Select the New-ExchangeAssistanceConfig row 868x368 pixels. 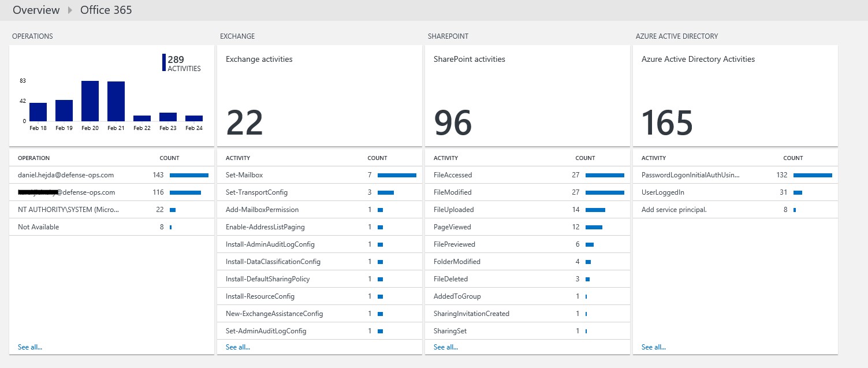[319, 314]
